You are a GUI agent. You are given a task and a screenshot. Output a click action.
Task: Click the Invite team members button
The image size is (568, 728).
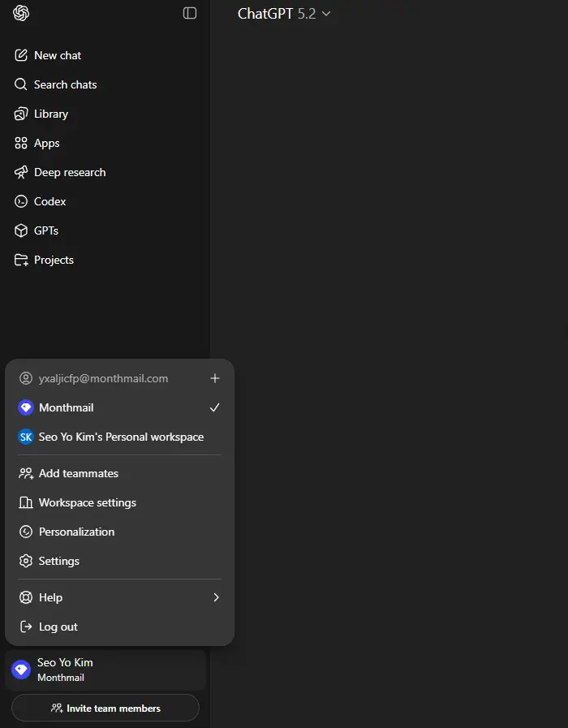(105, 708)
